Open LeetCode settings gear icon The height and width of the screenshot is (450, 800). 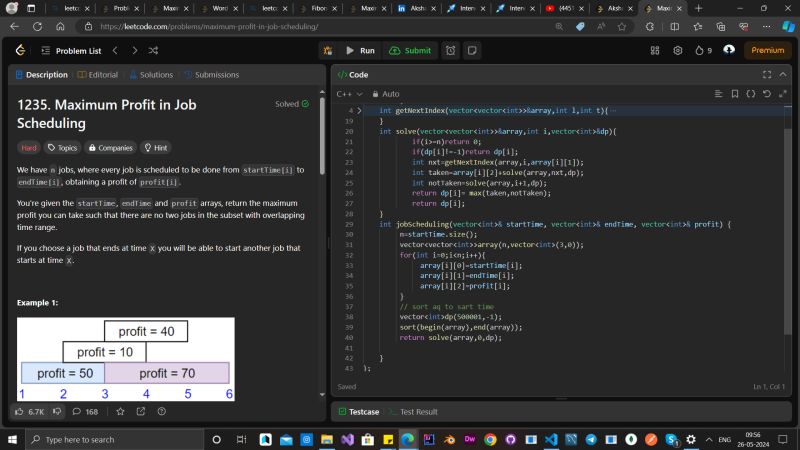point(677,50)
